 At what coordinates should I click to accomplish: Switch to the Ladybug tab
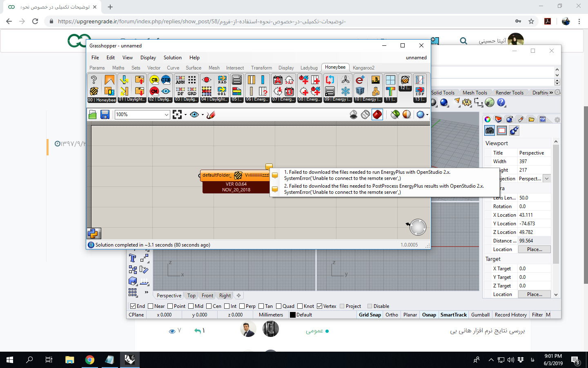(309, 68)
